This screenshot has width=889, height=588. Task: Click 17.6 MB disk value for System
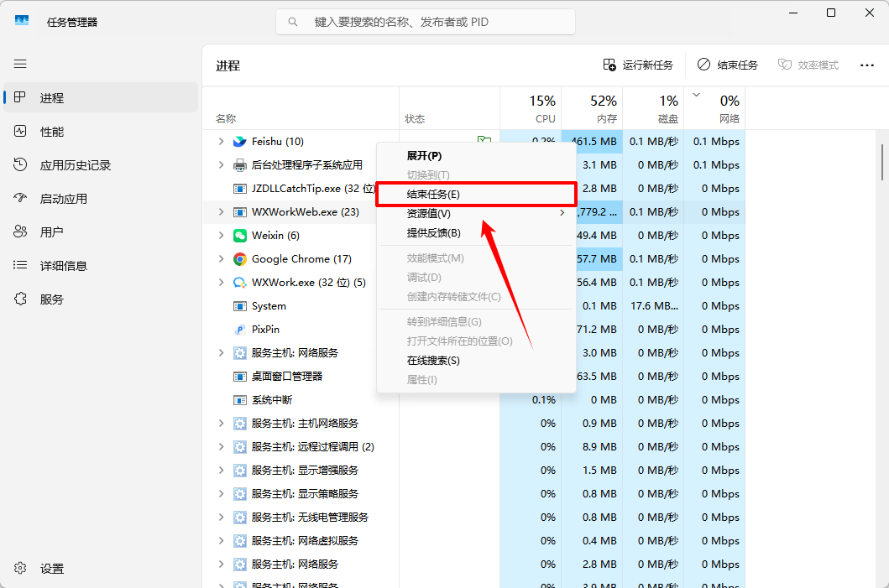(x=654, y=306)
